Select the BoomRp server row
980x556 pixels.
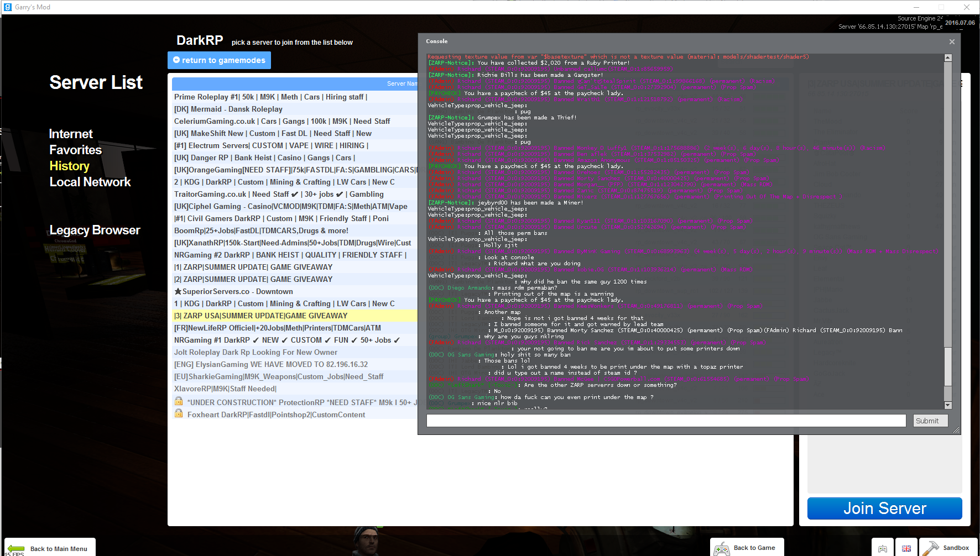295,230
